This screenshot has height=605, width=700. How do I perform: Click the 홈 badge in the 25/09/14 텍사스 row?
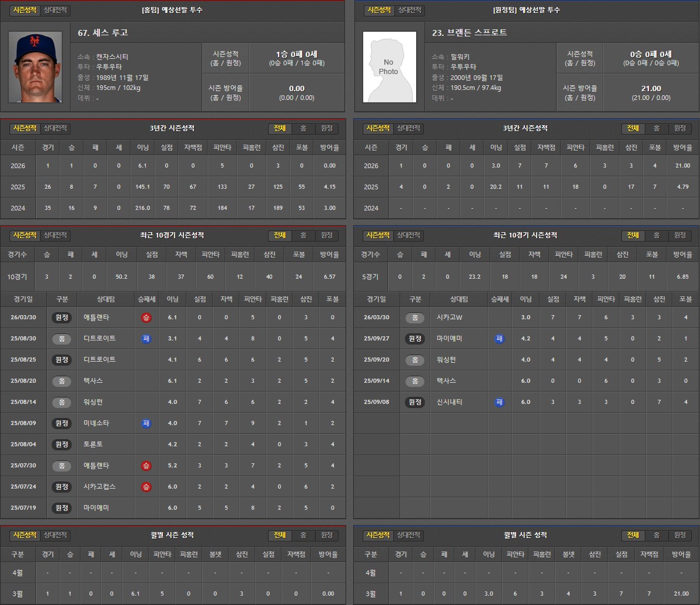[x=415, y=381]
